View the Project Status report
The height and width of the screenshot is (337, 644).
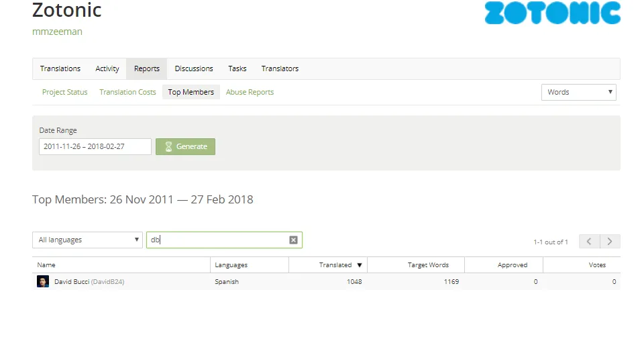tap(65, 92)
